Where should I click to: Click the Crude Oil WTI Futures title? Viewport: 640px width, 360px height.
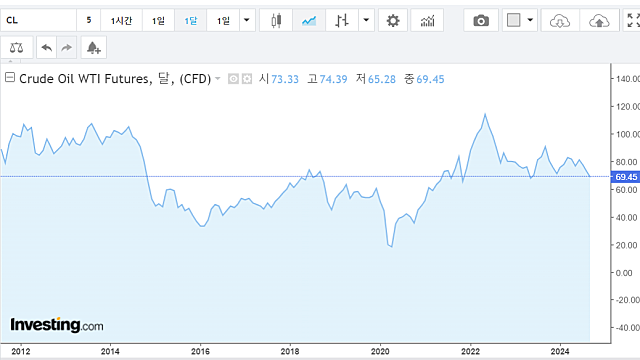tap(115, 78)
